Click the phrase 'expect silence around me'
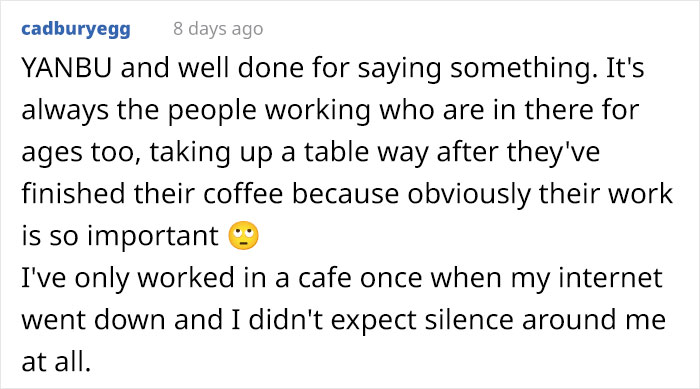The image size is (700, 389). pos(498,322)
